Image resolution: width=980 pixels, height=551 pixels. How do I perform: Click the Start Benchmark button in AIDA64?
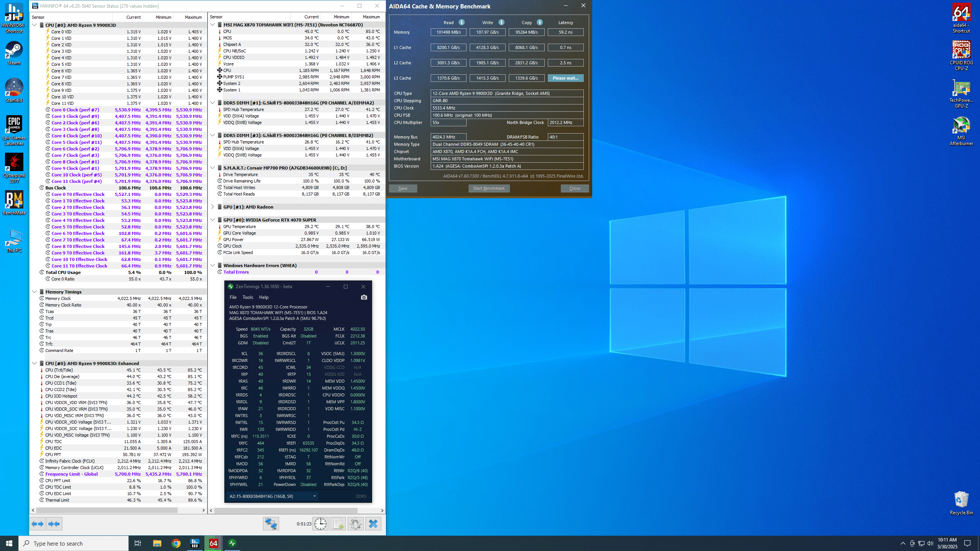[489, 188]
